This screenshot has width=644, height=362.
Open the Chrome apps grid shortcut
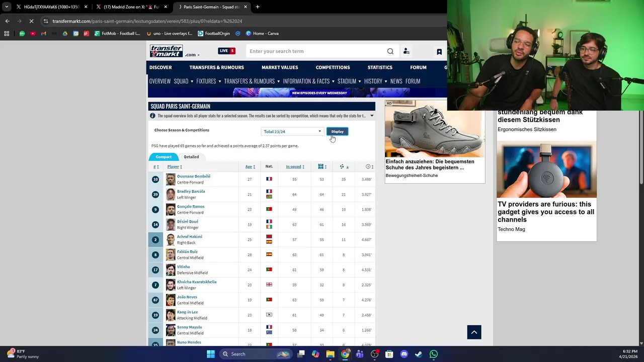pos(7,34)
